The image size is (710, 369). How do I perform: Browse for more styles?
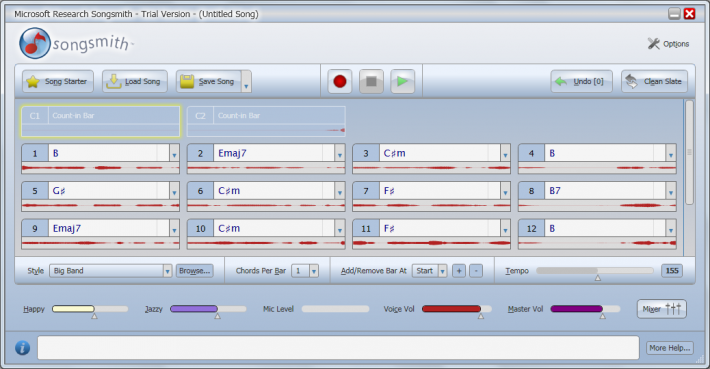pos(195,271)
